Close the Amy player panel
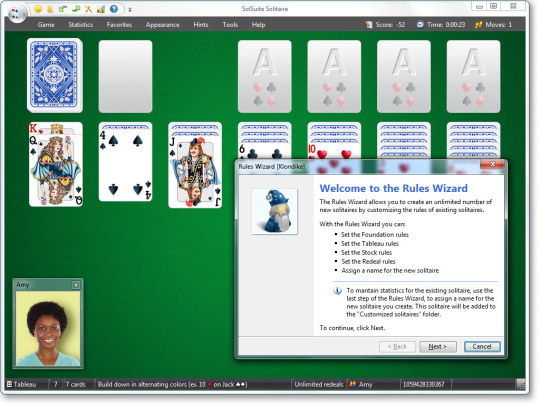540x405 pixels. [76, 285]
